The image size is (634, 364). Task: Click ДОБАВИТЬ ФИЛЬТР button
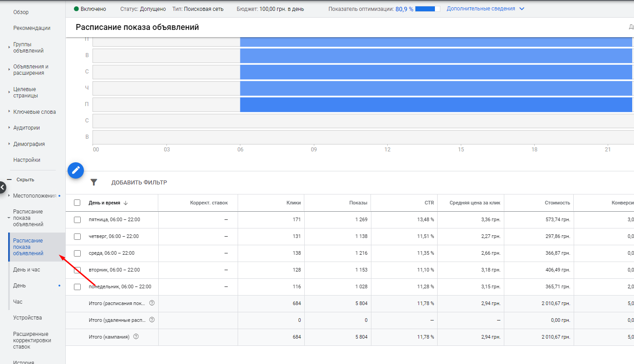pos(139,183)
